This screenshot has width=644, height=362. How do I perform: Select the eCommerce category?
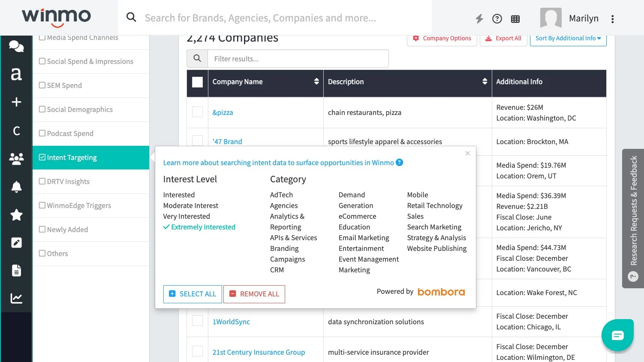click(x=357, y=216)
